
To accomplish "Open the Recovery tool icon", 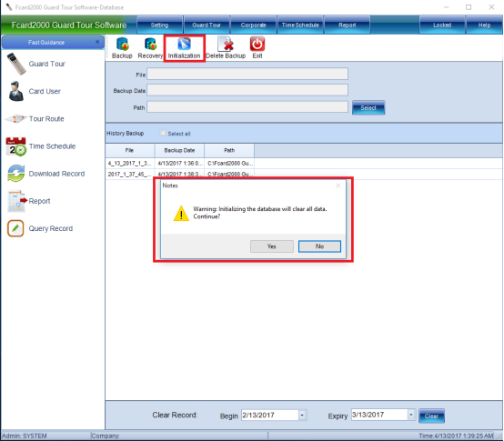I will coord(150,45).
